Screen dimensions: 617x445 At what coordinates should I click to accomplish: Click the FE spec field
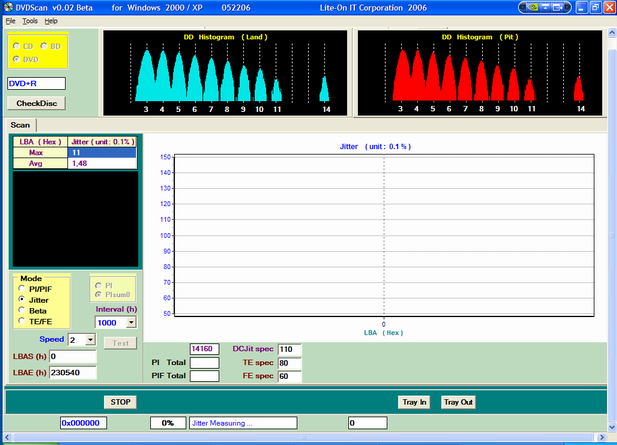(x=290, y=376)
